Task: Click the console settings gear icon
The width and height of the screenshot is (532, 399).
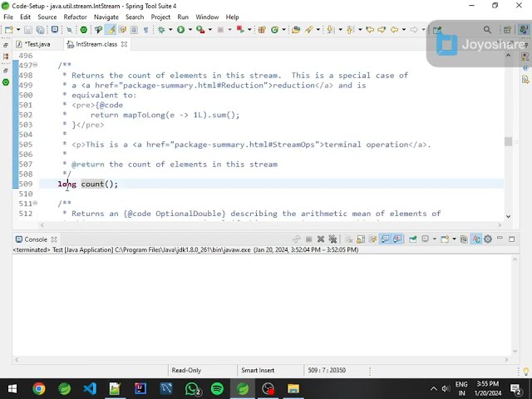Action: tap(488, 239)
